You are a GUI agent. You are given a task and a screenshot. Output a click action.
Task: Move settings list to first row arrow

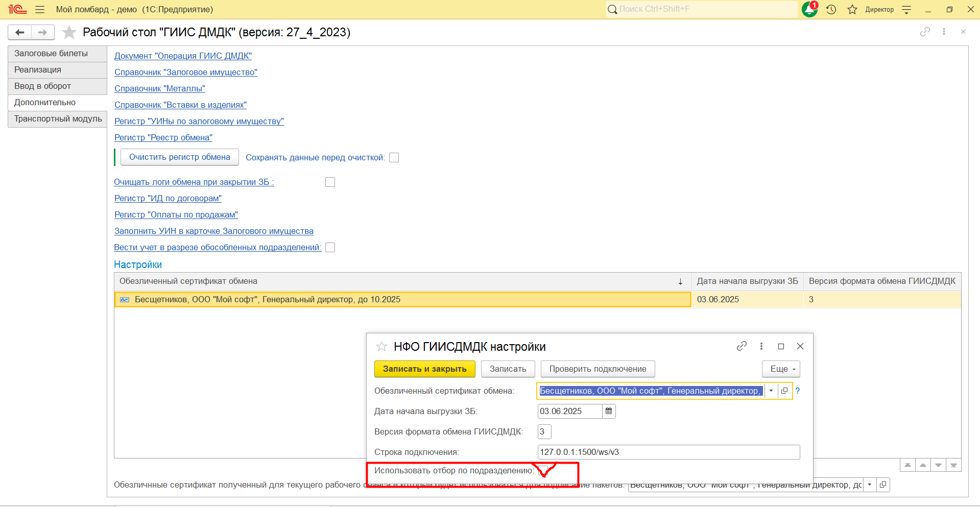[x=907, y=465]
